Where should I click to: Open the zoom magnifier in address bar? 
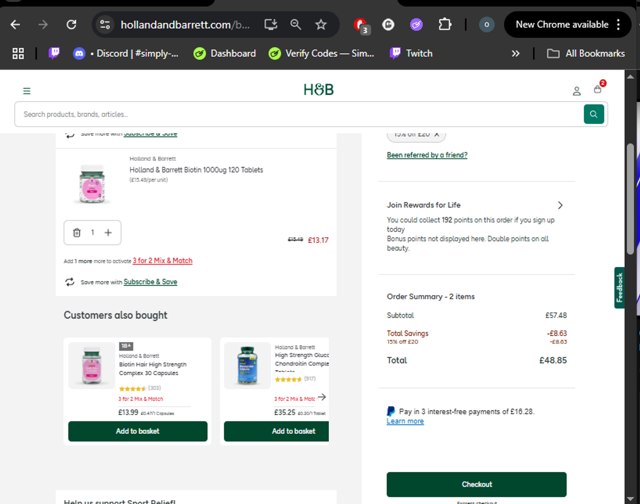[296, 25]
